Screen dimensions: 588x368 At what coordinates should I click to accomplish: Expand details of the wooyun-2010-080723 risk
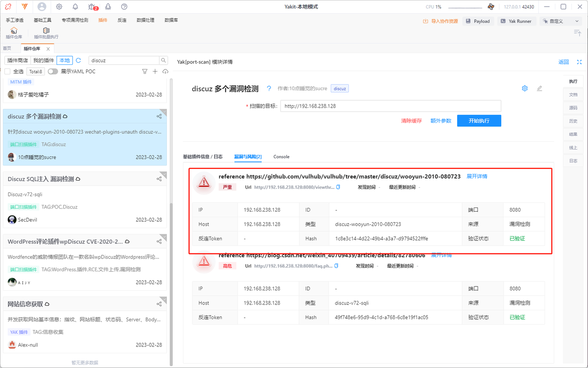pos(477,176)
